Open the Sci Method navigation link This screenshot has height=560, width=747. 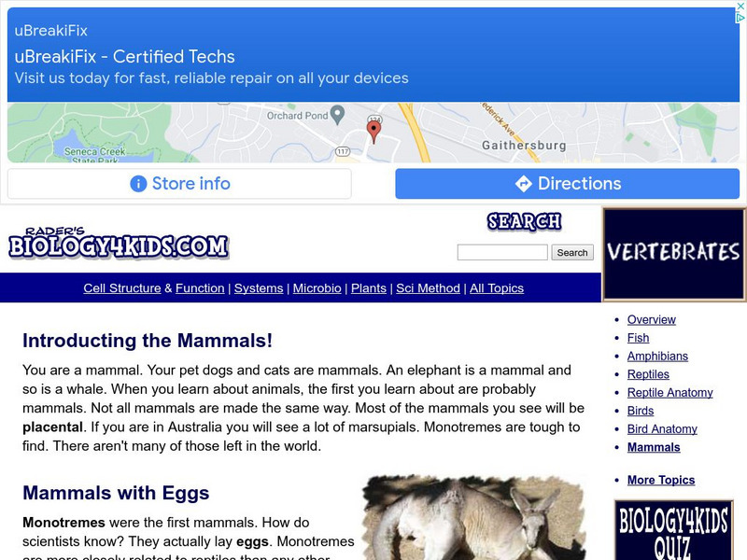[x=428, y=288]
